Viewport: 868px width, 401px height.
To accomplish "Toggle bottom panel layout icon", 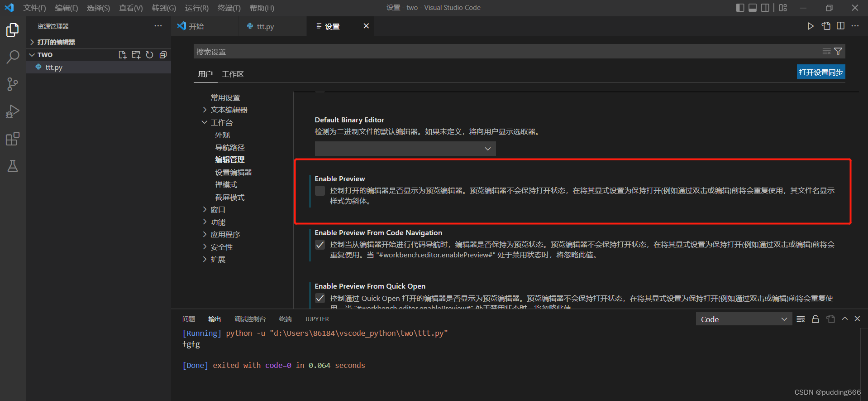I will tap(753, 8).
